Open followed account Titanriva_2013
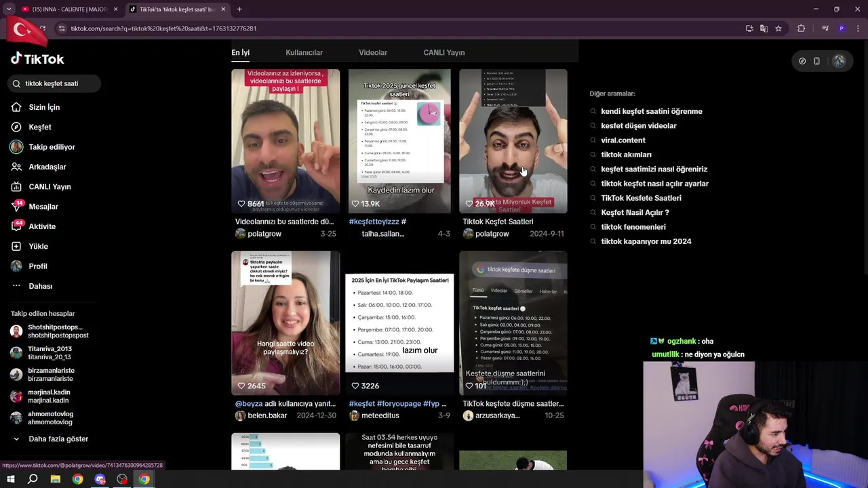Viewport: 868px width, 488px height. (41, 352)
